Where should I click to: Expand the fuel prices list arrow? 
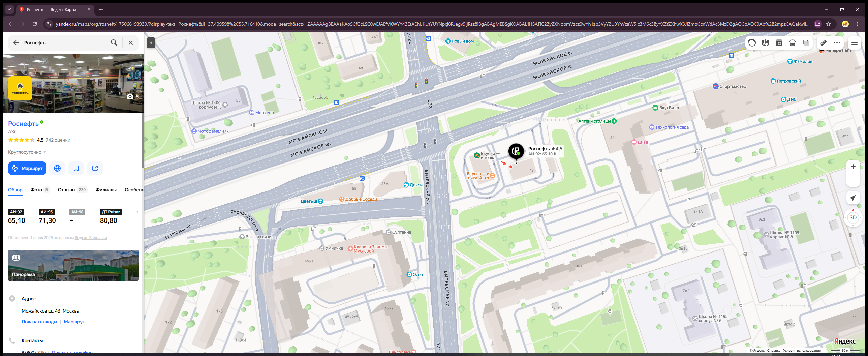137,212
